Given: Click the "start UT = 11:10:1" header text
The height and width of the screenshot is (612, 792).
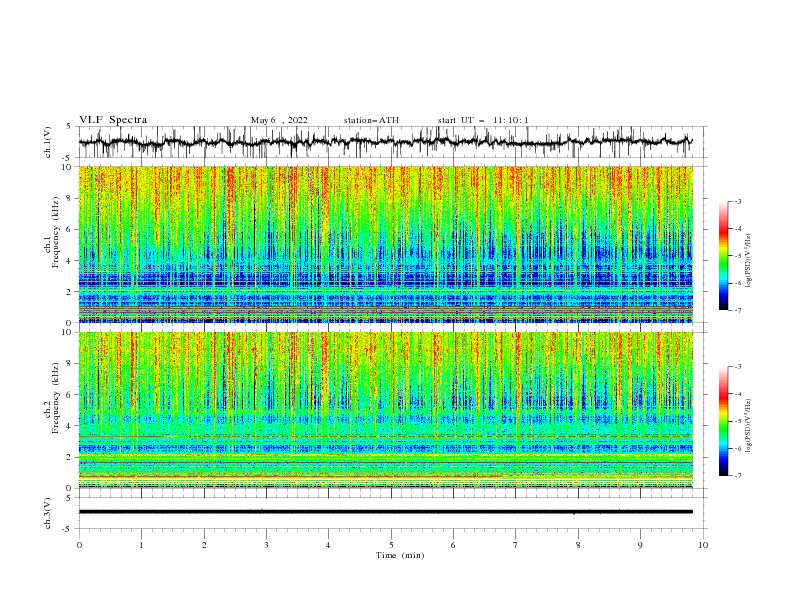Looking at the screenshot, I should (483, 120).
